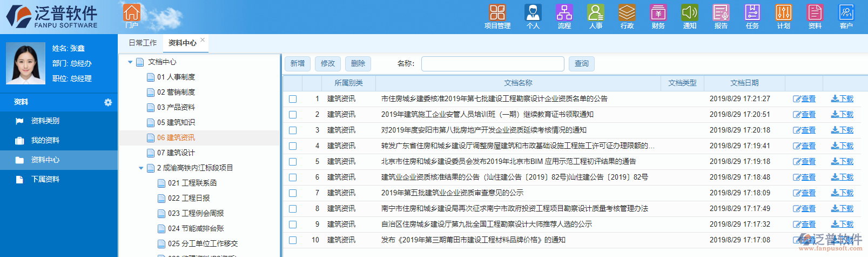868x257 pixels.
Task: Select 02 营销制度 folder in tree
Action: coord(176,93)
